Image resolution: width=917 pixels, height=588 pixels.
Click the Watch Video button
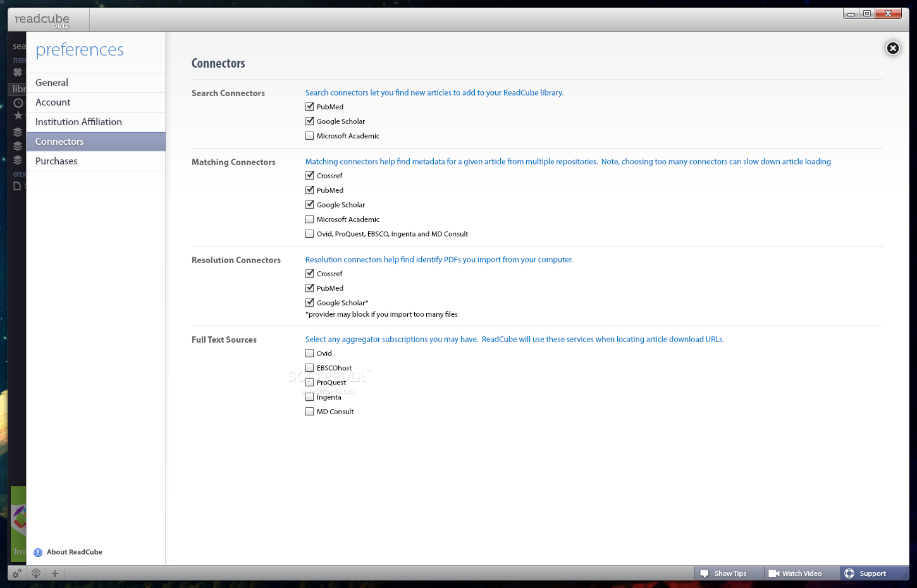(802, 573)
